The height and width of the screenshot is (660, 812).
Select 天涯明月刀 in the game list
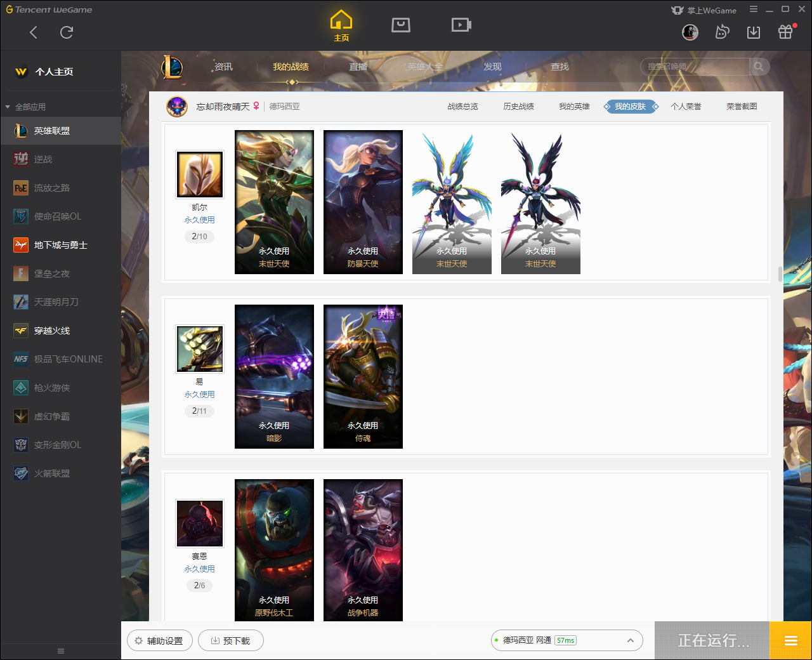click(60, 302)
